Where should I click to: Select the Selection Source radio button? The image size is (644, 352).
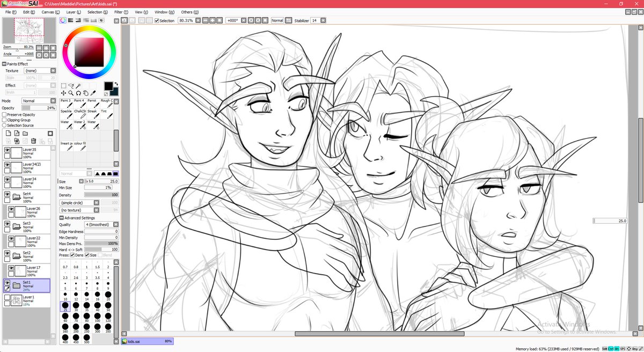pyautogui.click(x=4, y=126)
